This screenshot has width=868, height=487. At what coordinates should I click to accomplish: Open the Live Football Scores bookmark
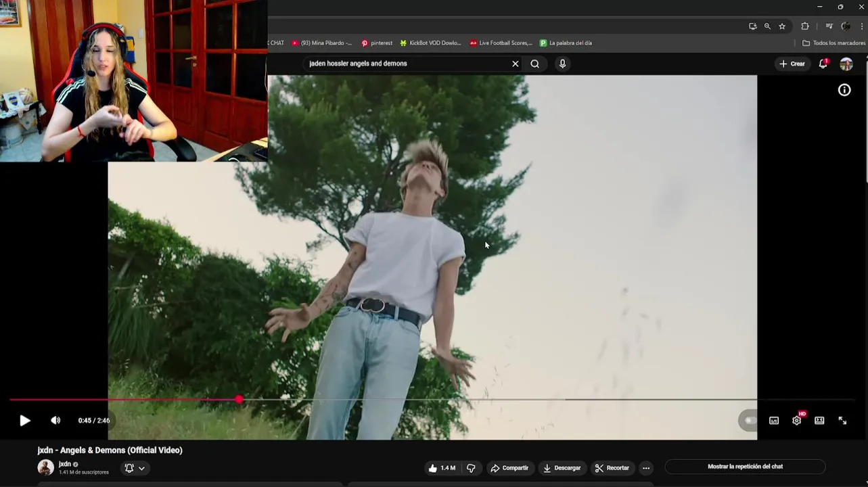click(x=501, y=43)
